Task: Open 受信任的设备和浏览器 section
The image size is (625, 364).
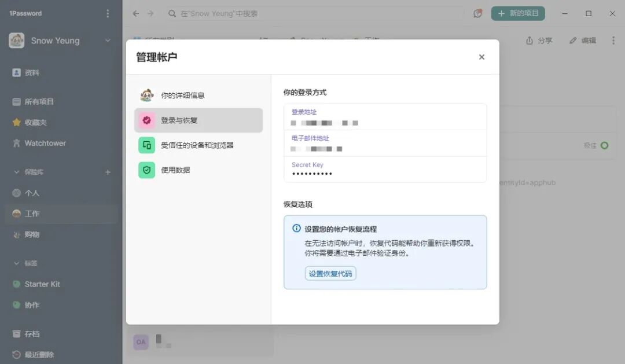Action: pos(198,145)
